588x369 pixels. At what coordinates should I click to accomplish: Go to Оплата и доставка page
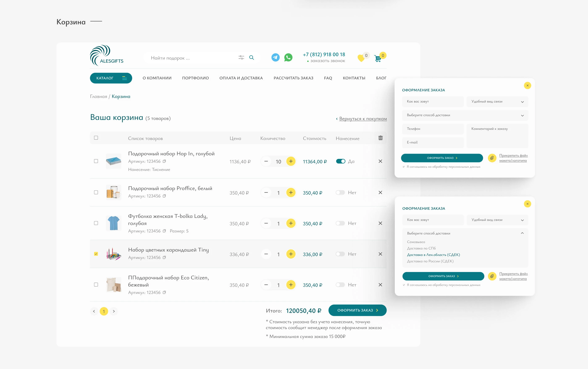pyautogui.click(x=241, y=78)
